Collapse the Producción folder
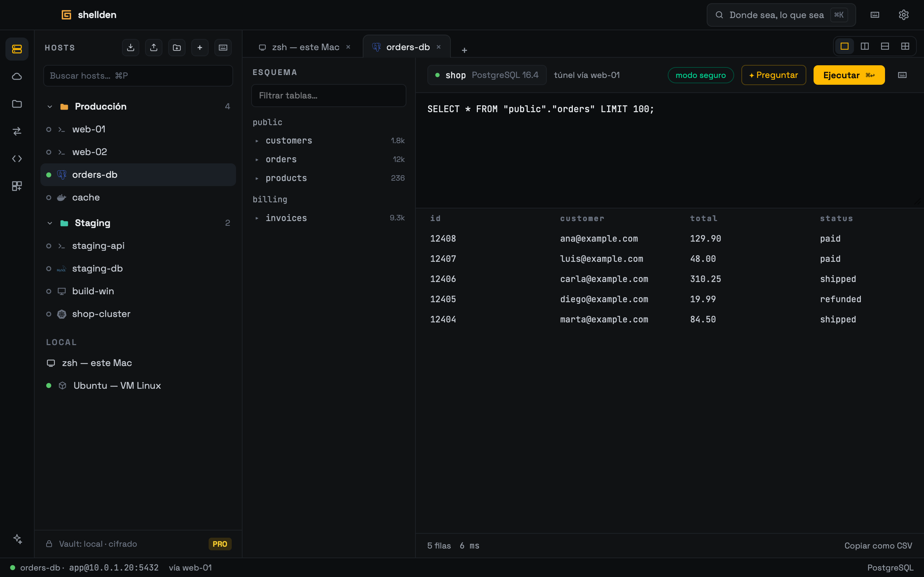The width and height of the screenshot is (924, 577). (50, 106)
